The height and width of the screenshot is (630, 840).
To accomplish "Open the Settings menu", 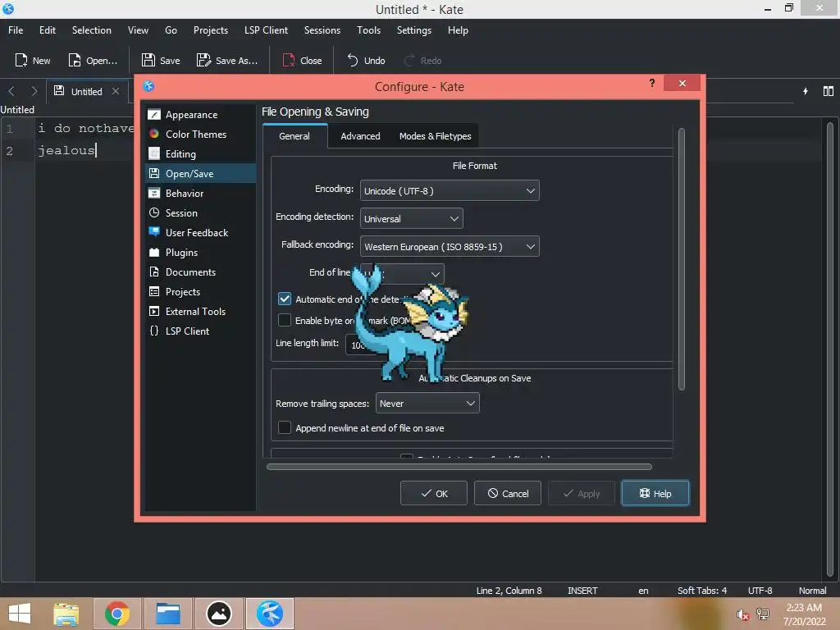I will (x=414, y=30).
